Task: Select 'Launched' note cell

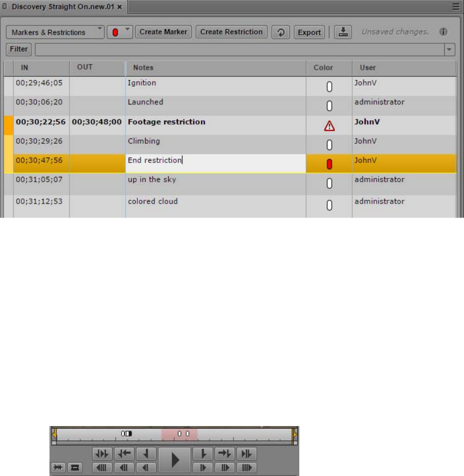Action: (x=216, y=105)
